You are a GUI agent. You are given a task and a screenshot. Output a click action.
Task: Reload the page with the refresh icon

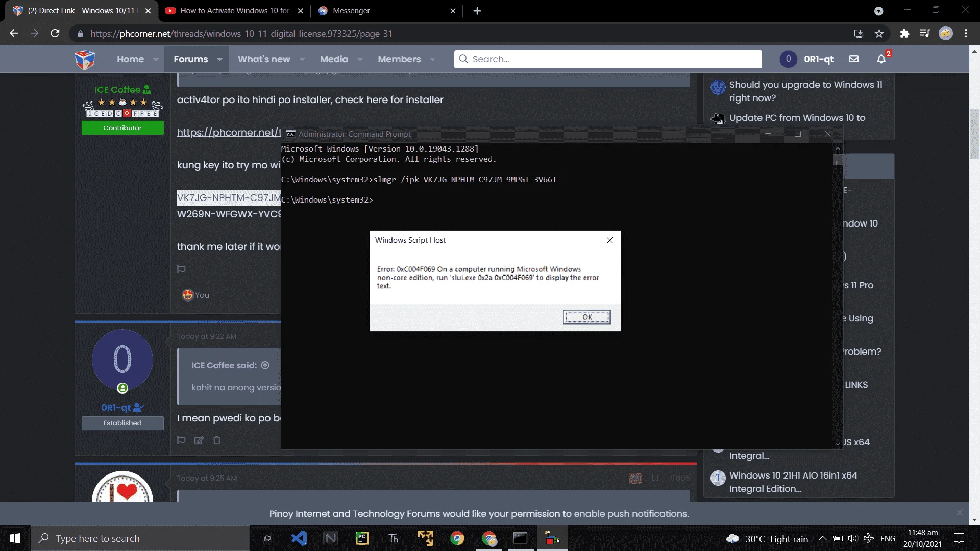55,34
